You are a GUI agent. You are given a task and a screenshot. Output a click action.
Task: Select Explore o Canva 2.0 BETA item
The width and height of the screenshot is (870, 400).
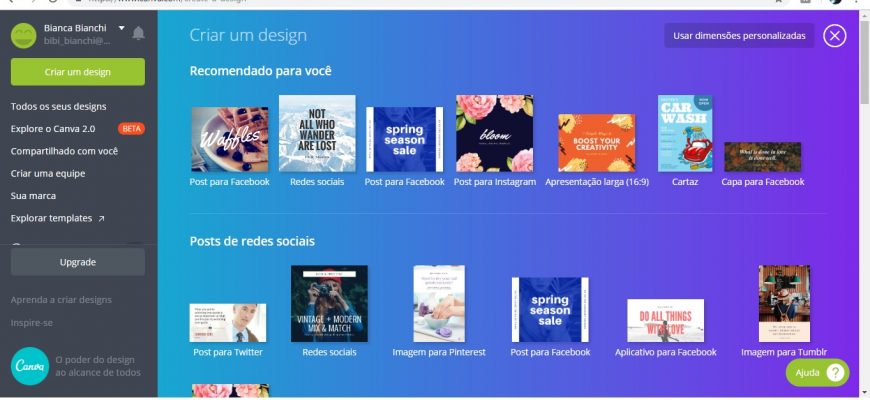coord(77,129)
